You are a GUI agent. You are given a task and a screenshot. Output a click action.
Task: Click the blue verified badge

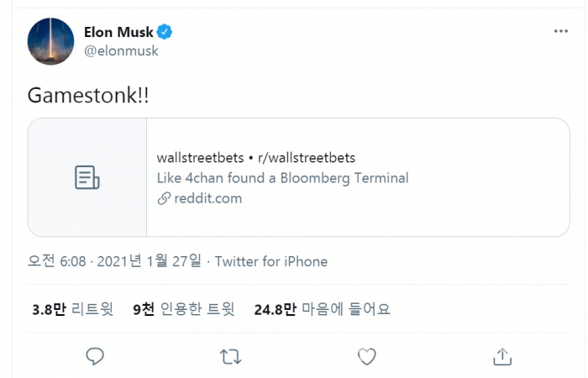pyautogui.click(x=166, y=33)
